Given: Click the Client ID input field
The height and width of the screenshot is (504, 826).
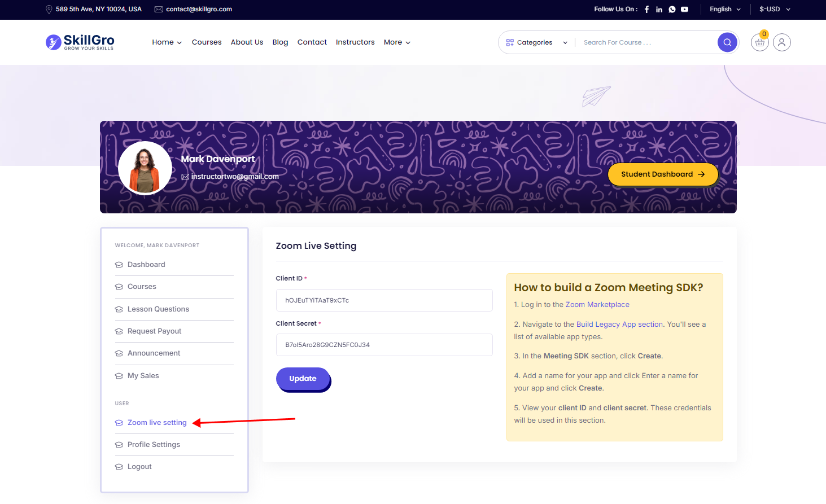Looking at the screenshot, I should pos(384,300).
